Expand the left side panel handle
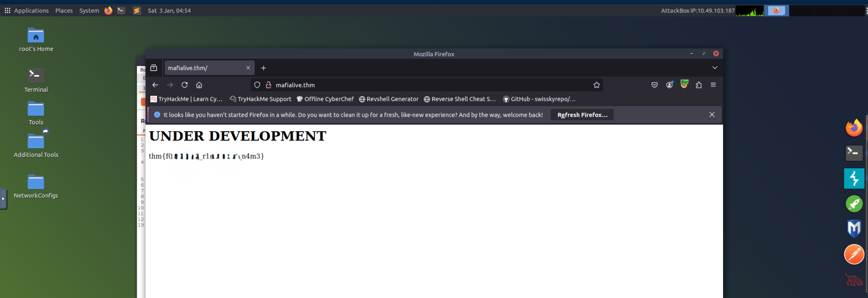 tap(3, 199)
